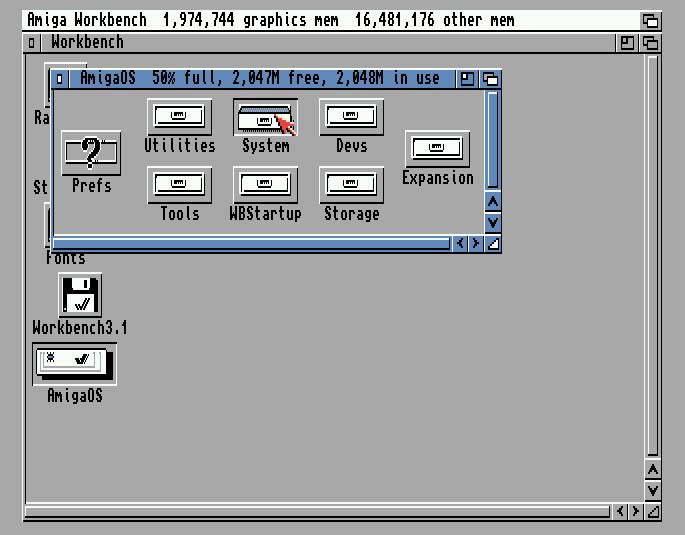Select the Tools drawer icon
Screen dimensions: 685x535
[179, 185]
